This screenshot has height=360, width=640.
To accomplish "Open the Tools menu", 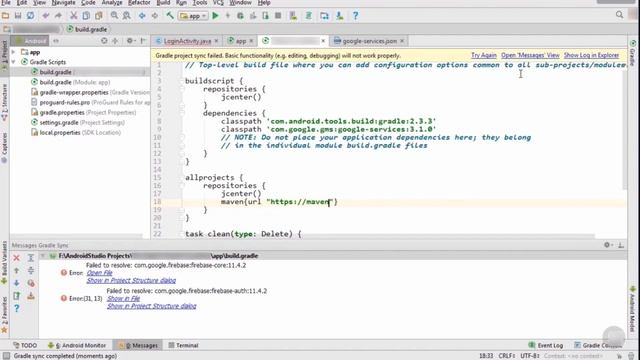I will point(200,2).
